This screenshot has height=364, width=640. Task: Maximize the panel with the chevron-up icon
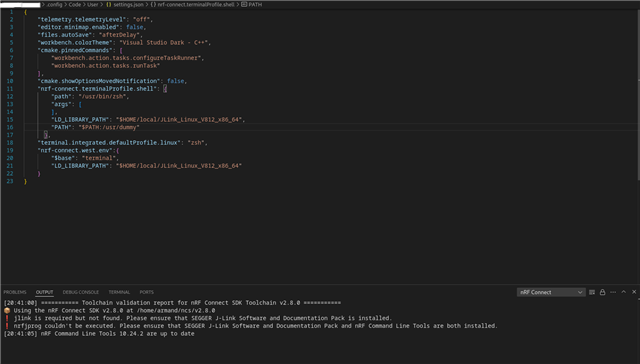(624, 292)
